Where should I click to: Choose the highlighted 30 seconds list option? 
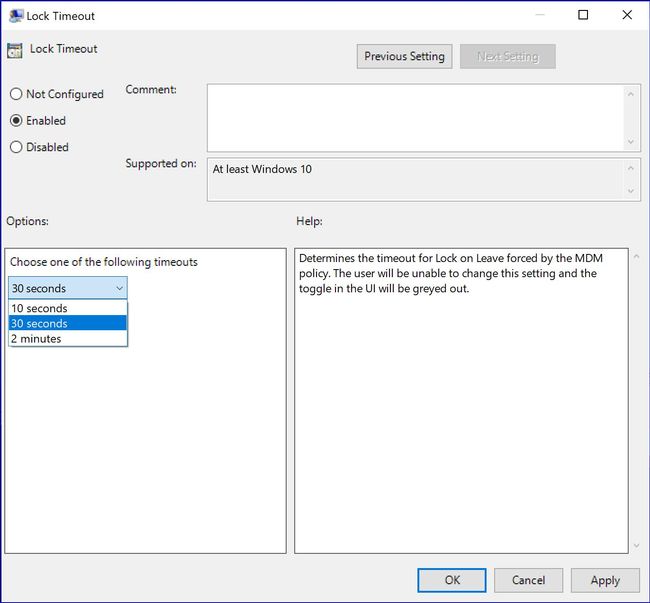click(68, 323)
